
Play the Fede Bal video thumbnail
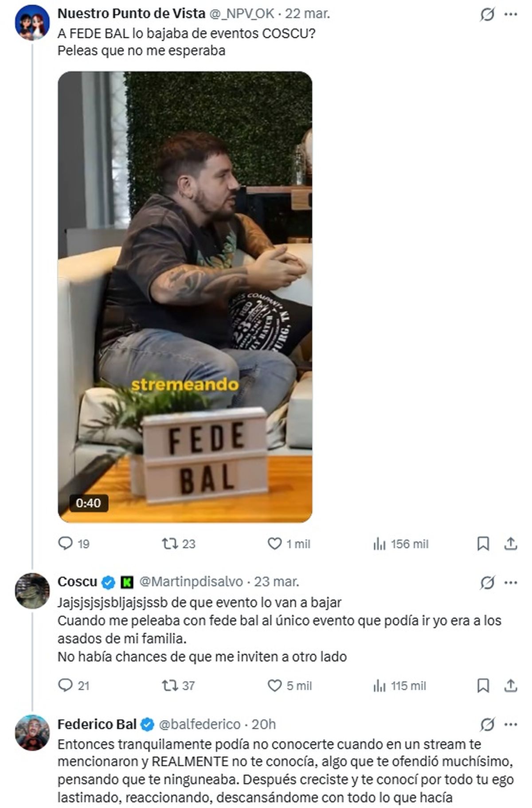pyautogui.click(x=185, y=297)
